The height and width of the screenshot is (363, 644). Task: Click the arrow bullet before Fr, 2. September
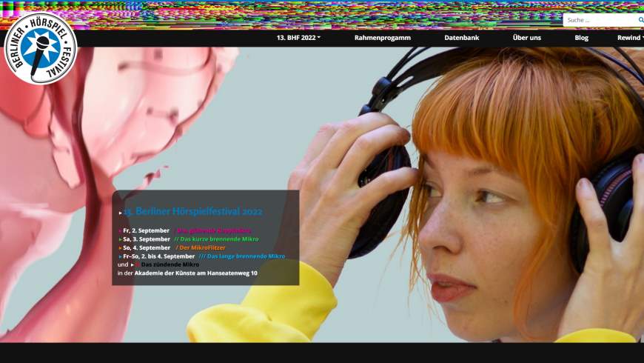[x=120, y=231]
